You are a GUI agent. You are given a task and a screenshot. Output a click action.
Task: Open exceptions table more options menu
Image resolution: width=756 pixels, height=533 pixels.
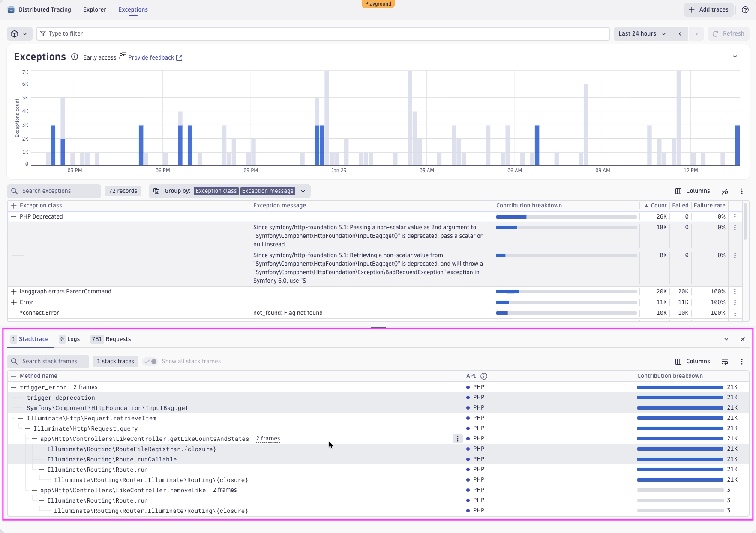pos(742,191)
